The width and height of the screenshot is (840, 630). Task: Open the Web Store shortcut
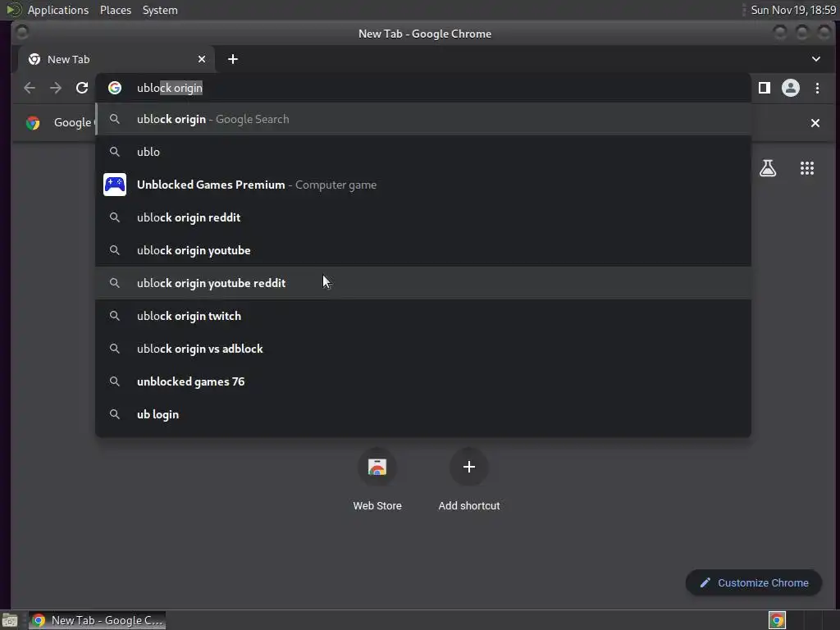tap(377, 479)
